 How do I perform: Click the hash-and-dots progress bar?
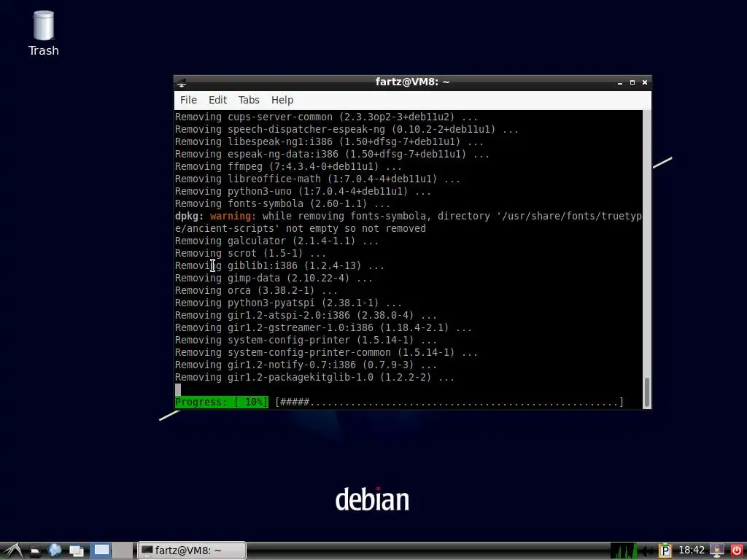(x=449, y=402)
